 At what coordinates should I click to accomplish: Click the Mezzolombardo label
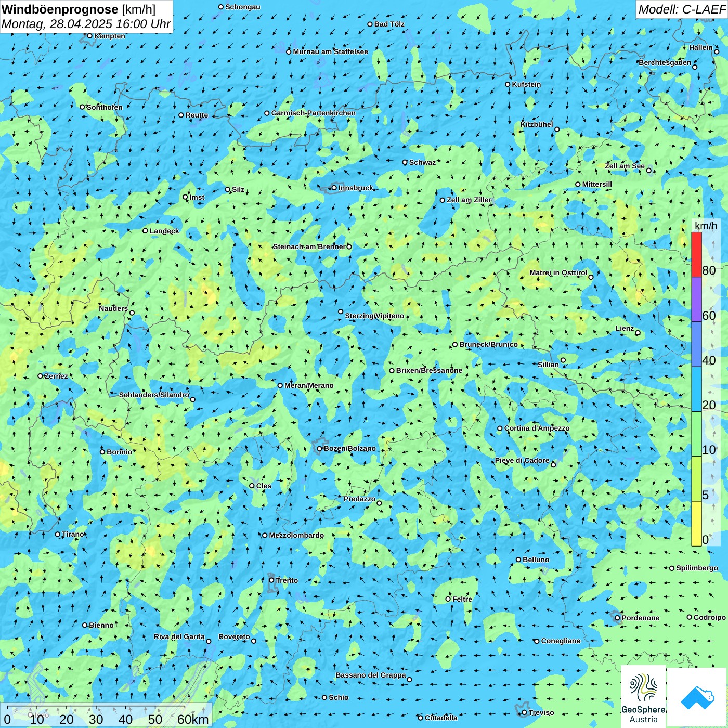point(296,535)
